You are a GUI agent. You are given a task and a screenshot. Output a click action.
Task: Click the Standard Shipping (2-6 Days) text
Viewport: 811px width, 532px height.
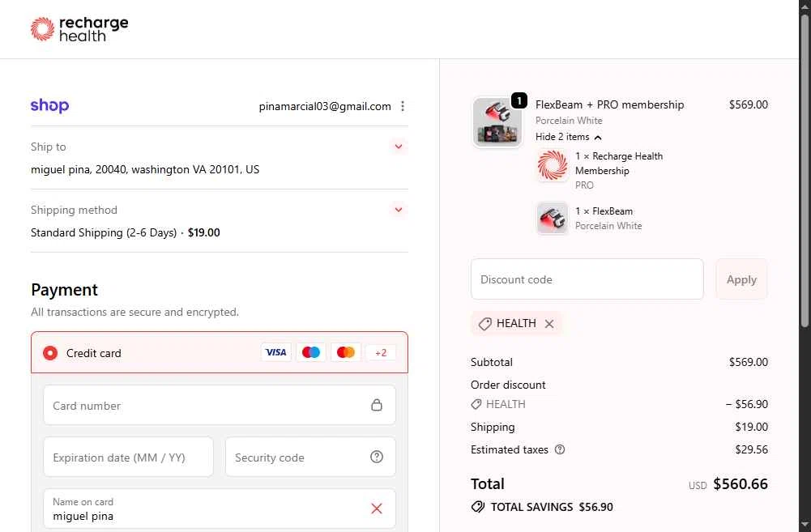[104, 232]
